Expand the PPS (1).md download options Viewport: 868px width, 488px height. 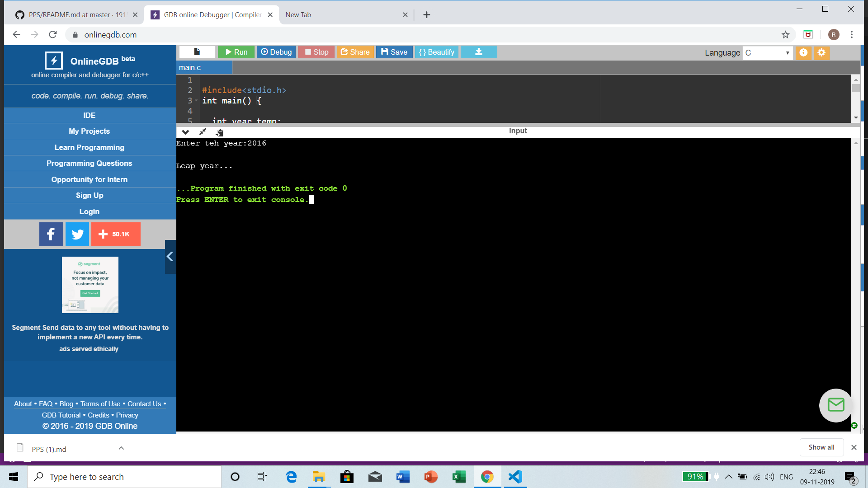coord(121,448)
